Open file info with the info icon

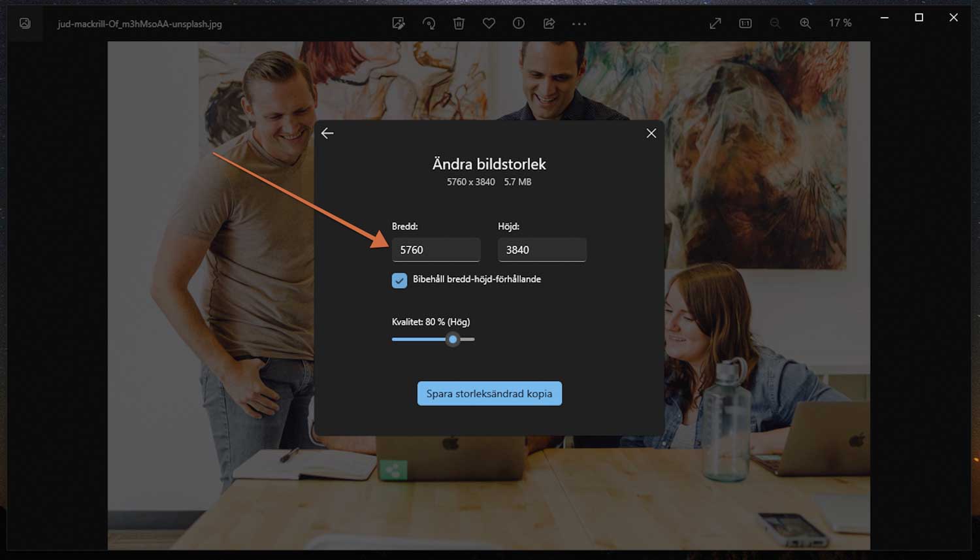coord(519,24)
